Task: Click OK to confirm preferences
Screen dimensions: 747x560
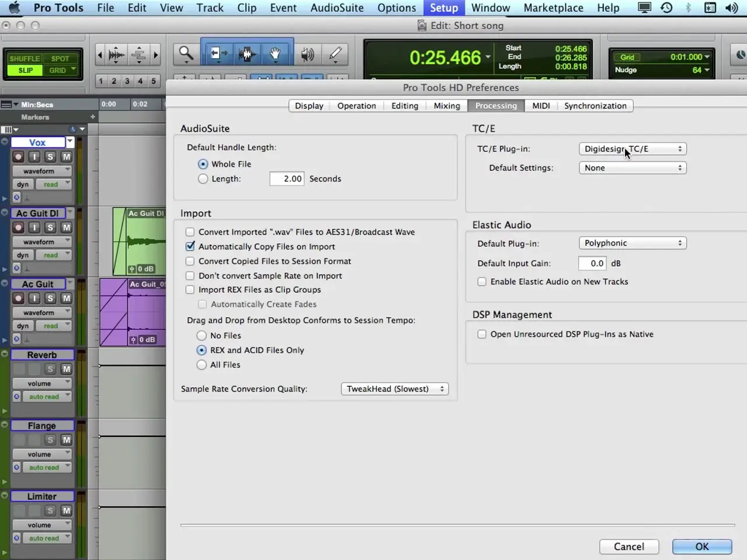Action: coord(702,547)
